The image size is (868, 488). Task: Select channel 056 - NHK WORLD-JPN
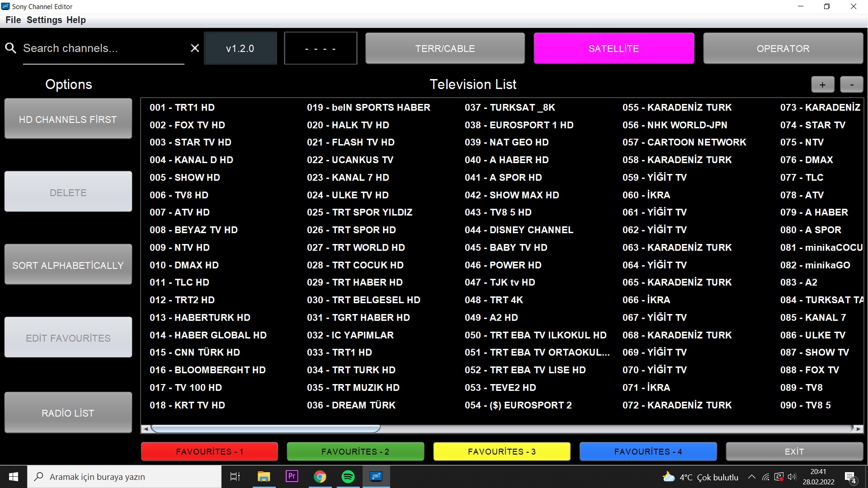pos(675,125)
